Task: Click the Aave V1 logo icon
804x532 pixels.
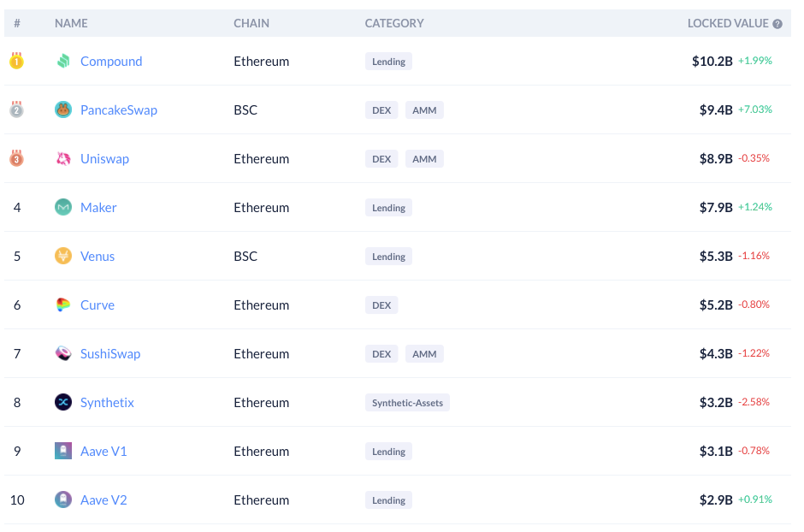Action: [x=63, y=451]
